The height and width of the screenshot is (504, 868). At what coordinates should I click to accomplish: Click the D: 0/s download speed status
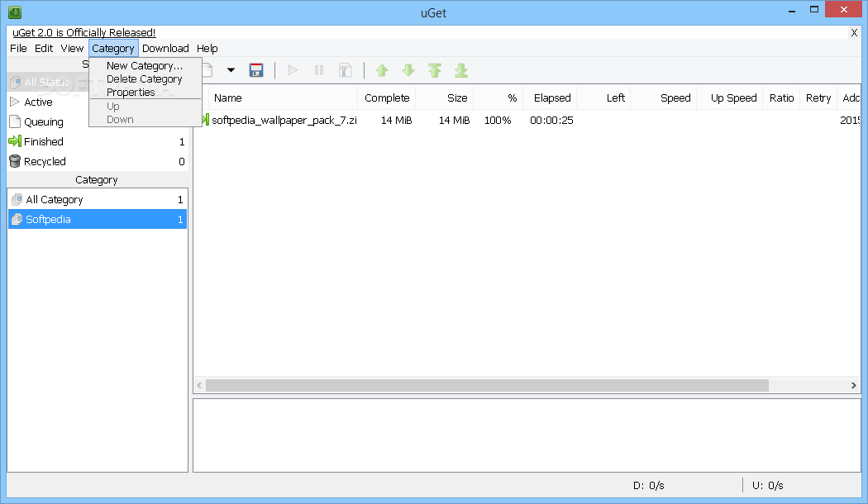[x=649, y=486]
